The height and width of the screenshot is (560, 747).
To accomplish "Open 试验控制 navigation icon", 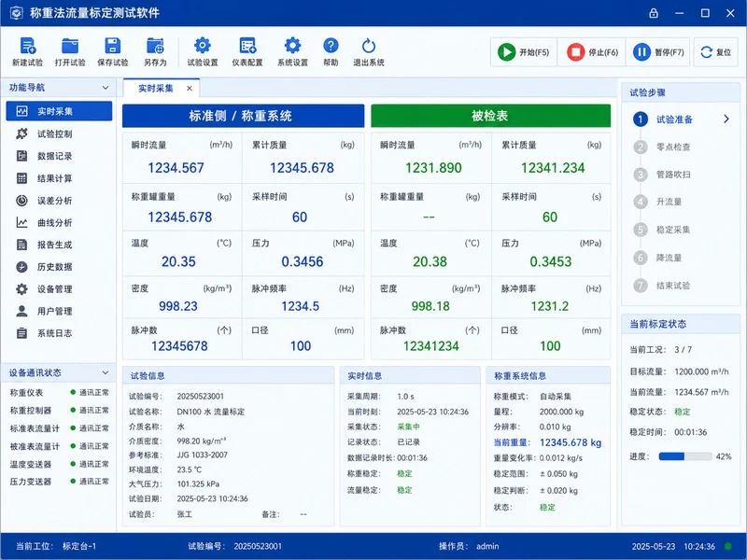I will tap(21, 133).
